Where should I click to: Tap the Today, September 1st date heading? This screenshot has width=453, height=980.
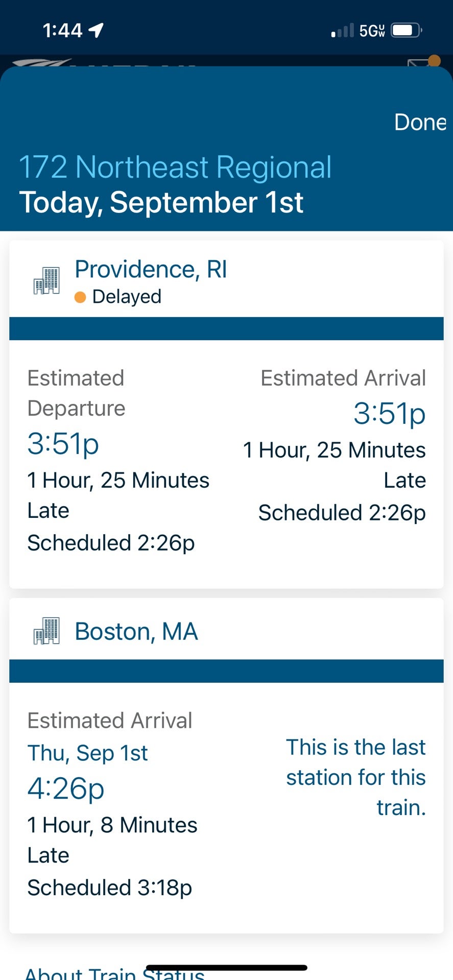point(161,202)
